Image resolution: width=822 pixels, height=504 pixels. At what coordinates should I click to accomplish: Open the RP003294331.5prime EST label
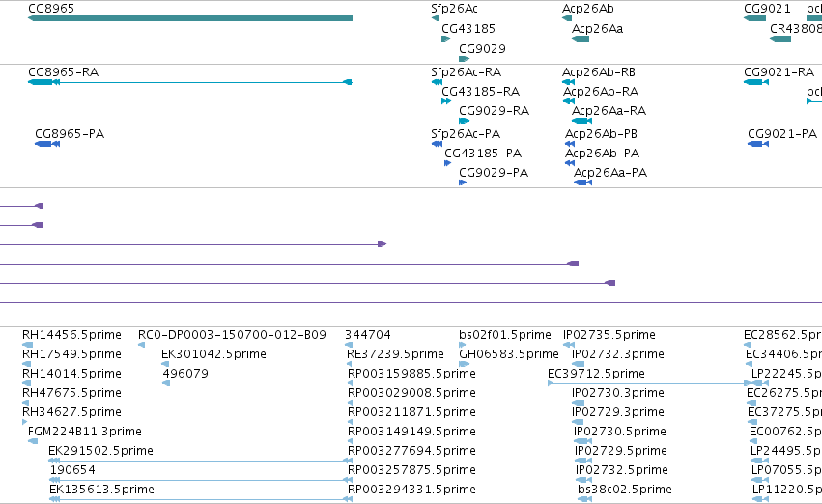[412, 490]
